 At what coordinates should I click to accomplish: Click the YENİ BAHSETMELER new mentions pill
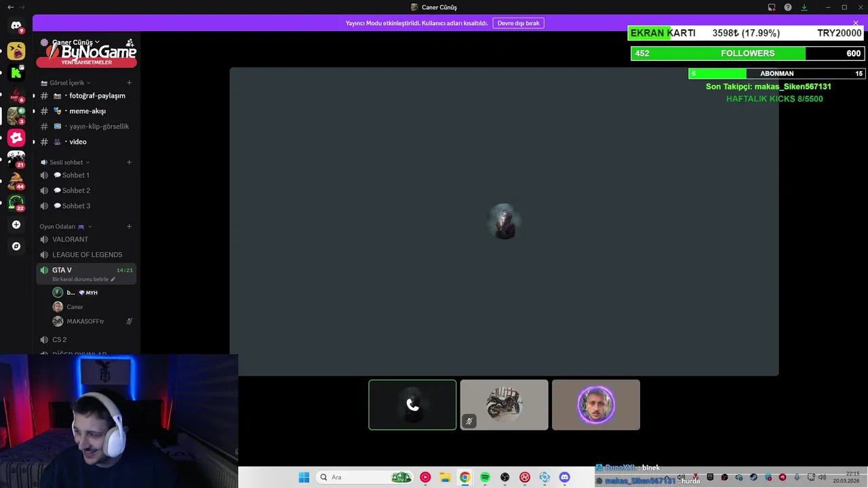87,62
